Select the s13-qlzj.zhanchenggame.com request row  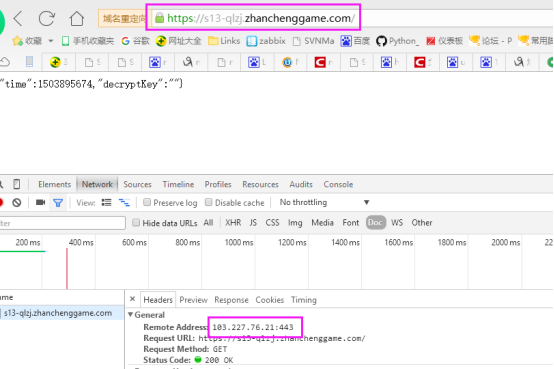click(62, 313)
